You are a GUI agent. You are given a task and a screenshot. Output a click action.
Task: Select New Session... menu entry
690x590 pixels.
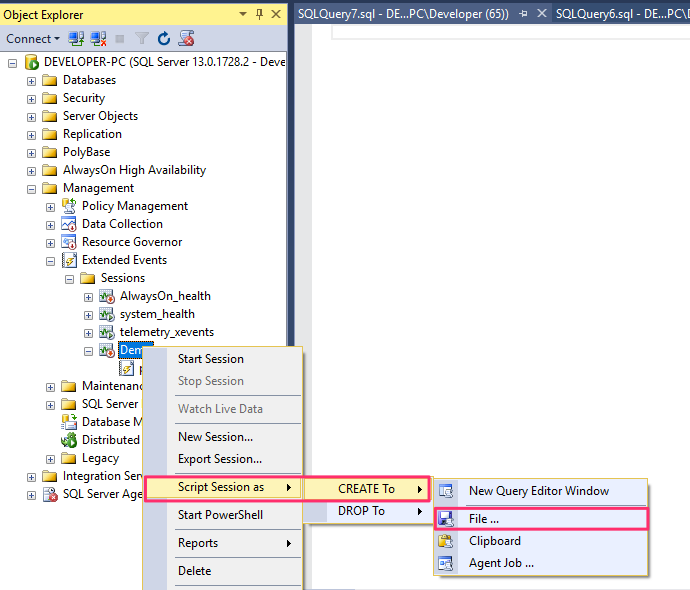point(223,437)
